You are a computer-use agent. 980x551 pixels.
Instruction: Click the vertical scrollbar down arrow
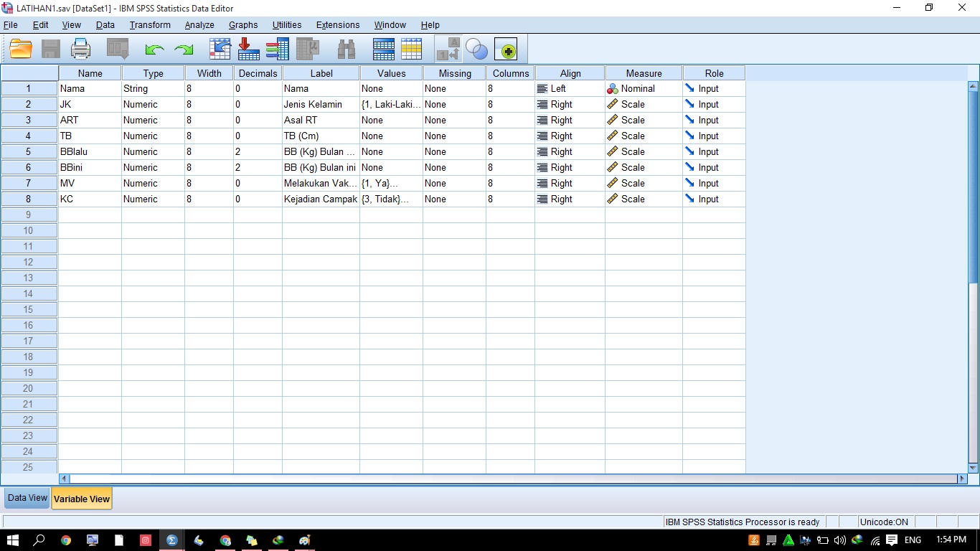click(974, 468)
